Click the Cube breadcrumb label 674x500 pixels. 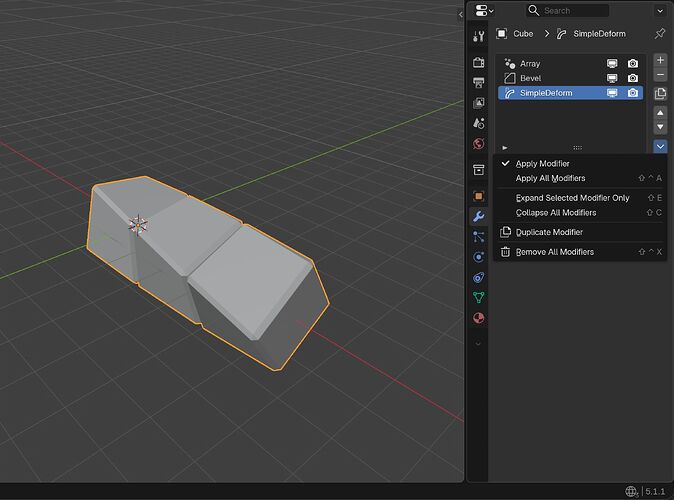click(523, 34)
